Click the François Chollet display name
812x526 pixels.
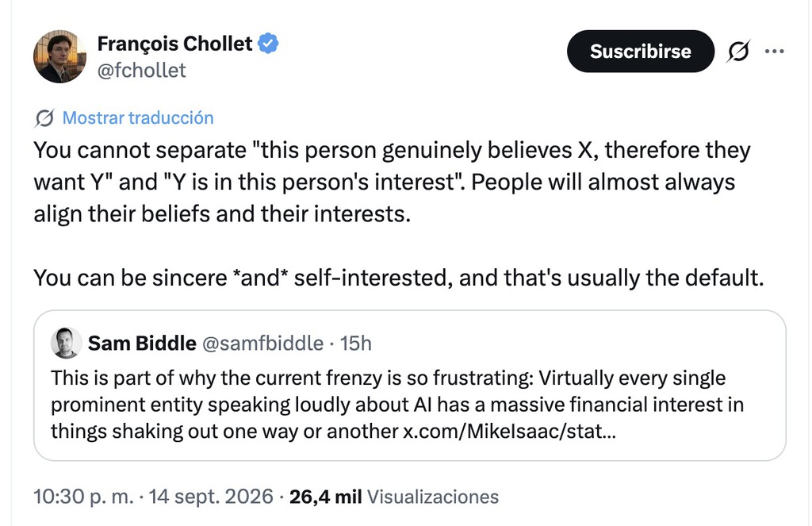pyautogui.click(x=174, y=44)
